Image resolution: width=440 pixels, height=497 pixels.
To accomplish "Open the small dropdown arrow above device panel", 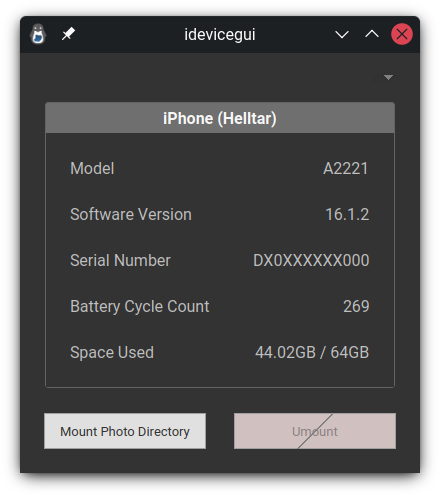I will (x=388, y=78).
